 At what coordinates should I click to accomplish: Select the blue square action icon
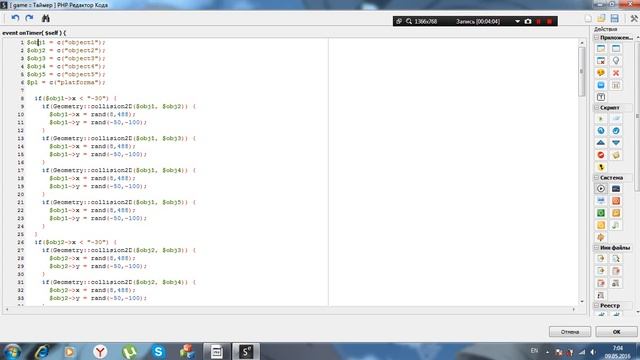point(601,85)
